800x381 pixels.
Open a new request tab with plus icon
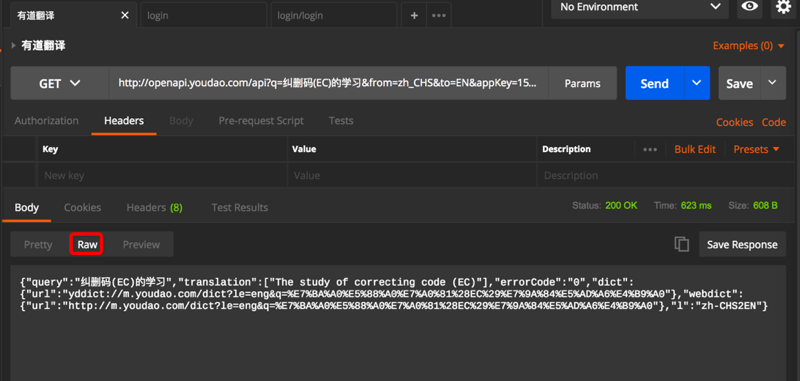(x=414, y=15)
